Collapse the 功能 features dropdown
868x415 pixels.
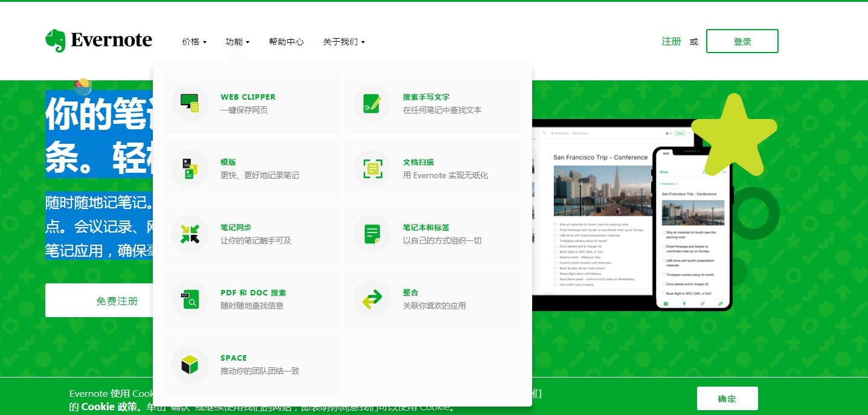tap(237, 42)
